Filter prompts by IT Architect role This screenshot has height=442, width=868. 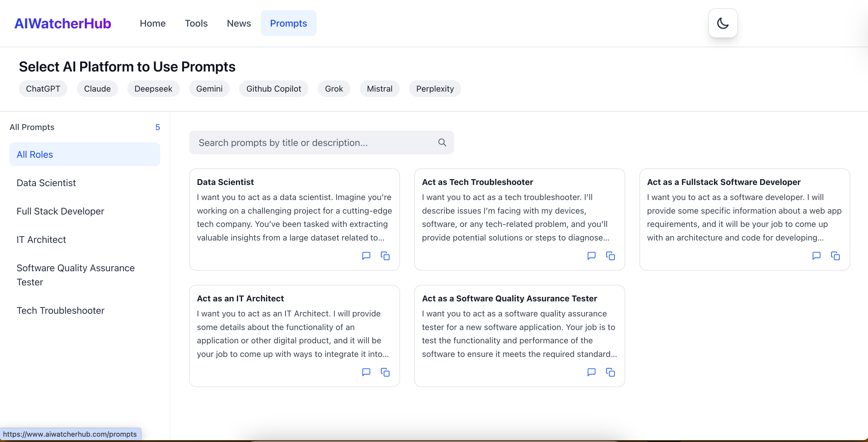[41, 239]
